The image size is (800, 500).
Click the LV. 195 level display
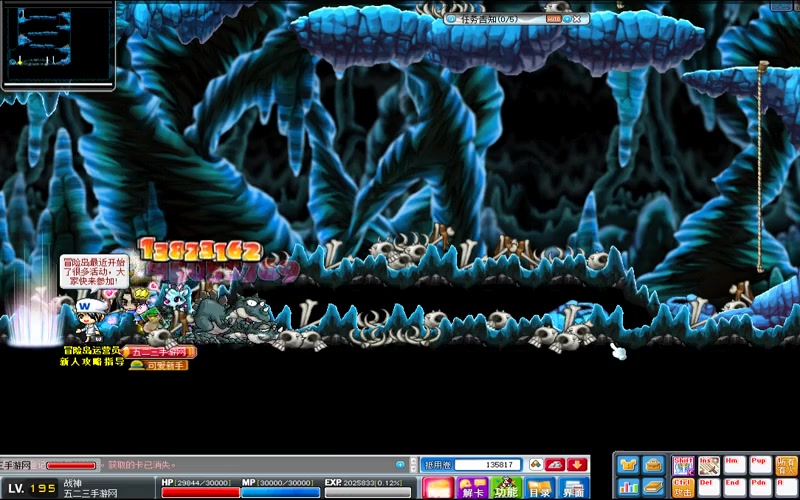tap(31, 489)
